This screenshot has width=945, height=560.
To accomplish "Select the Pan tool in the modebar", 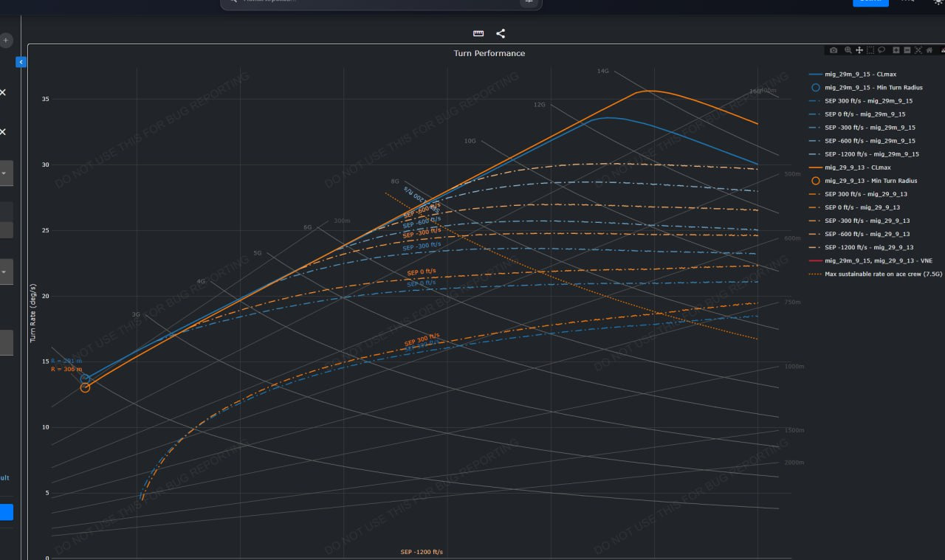I will point(859,50).
